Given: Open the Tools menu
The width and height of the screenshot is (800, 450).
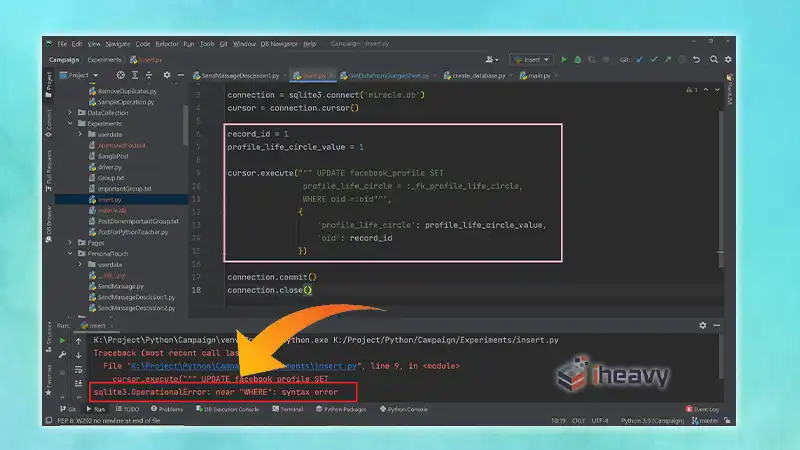Looking at the screenshot, I should tap(207, 44).
